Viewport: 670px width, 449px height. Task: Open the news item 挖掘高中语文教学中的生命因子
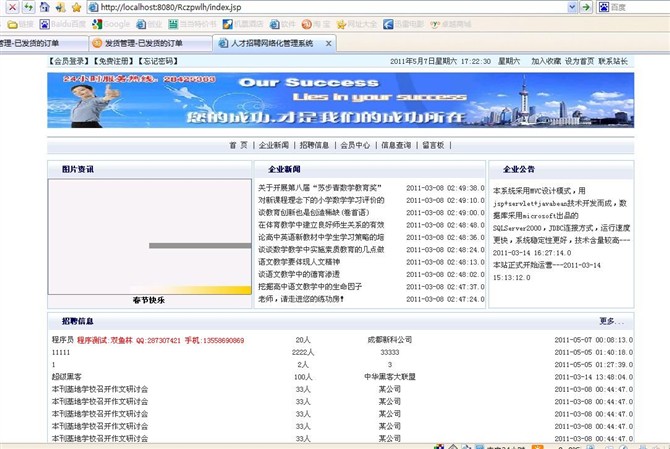[x=310, y=287]
